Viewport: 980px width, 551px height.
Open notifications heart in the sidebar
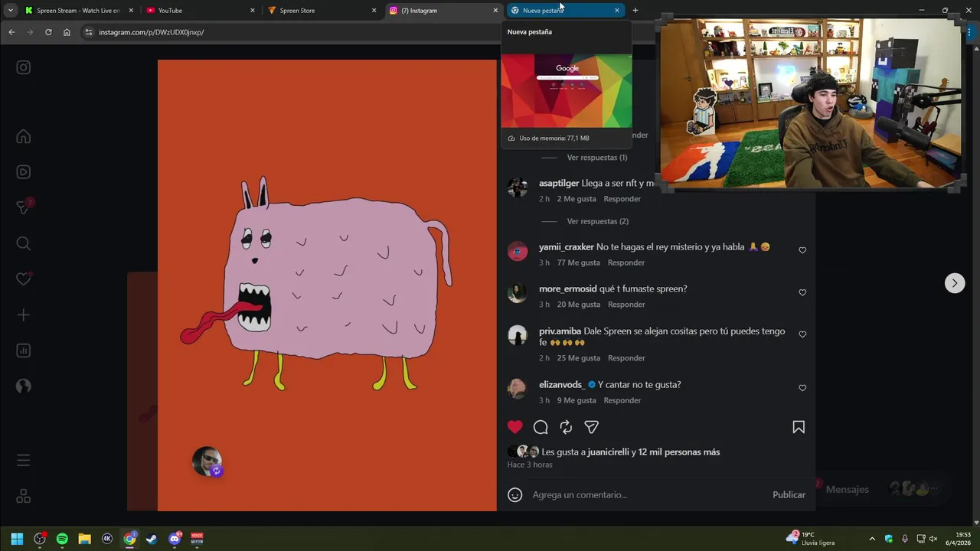point(24,279)
